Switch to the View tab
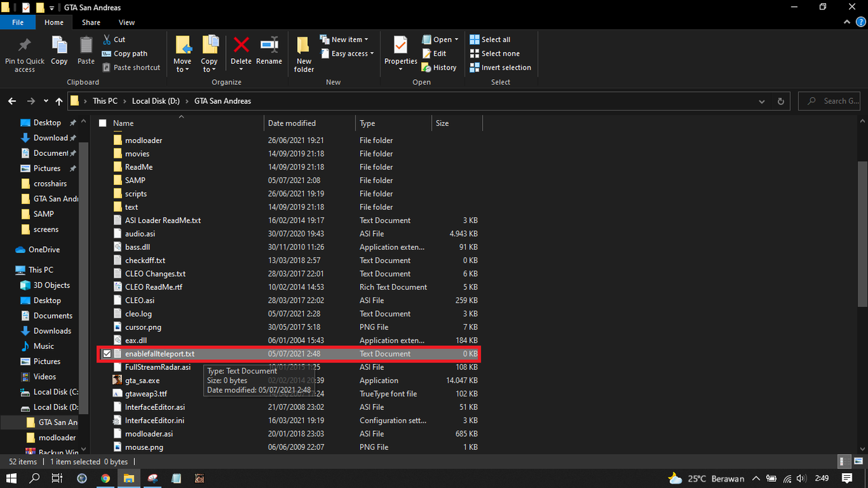This screenshot has height=488, width=868. click(x=127, y=22)
